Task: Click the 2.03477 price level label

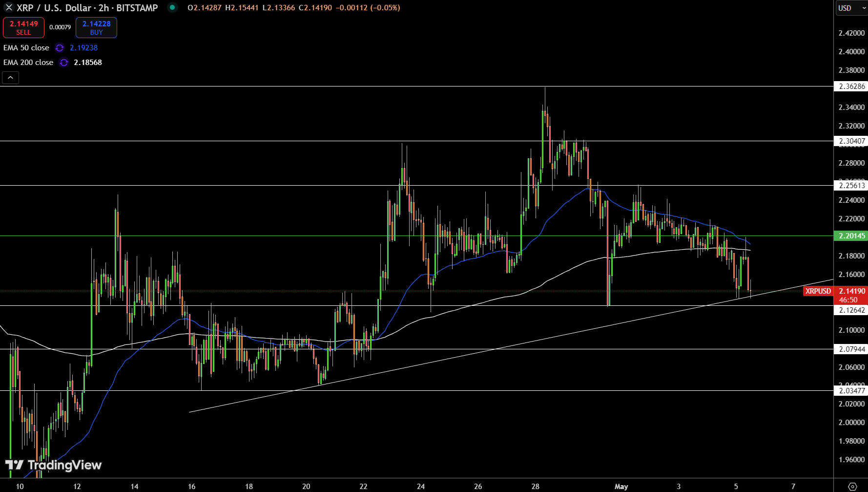Action: coord(851,391)
